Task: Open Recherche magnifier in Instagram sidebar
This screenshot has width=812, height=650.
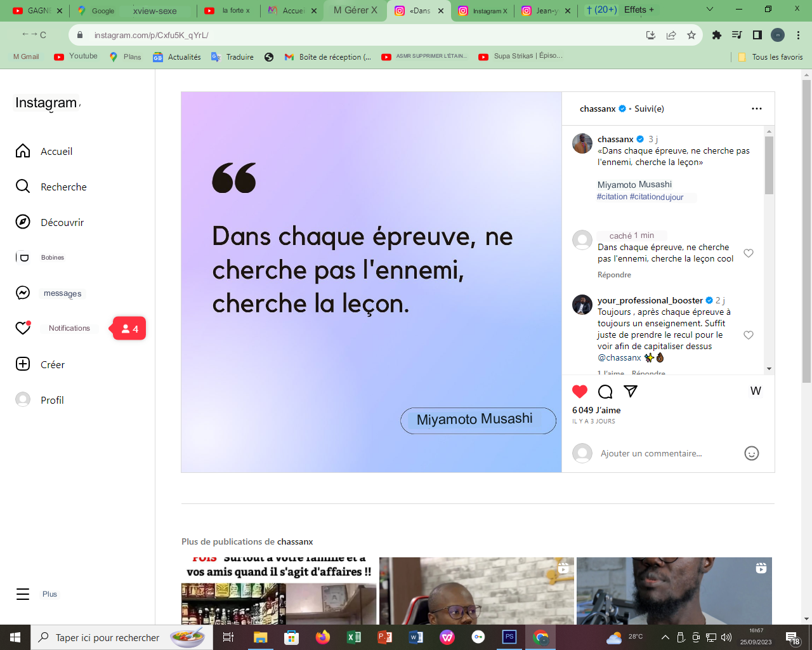Action: (23, 187)
